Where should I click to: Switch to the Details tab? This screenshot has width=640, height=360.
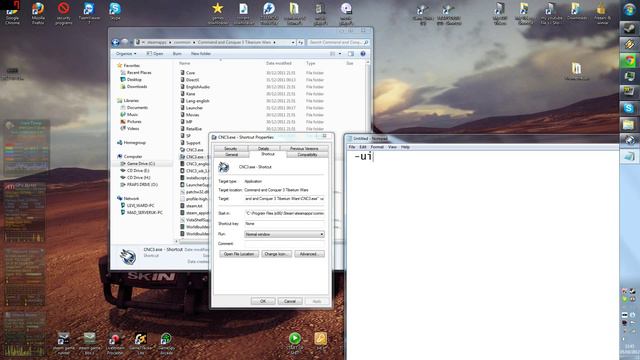(263, 149)
